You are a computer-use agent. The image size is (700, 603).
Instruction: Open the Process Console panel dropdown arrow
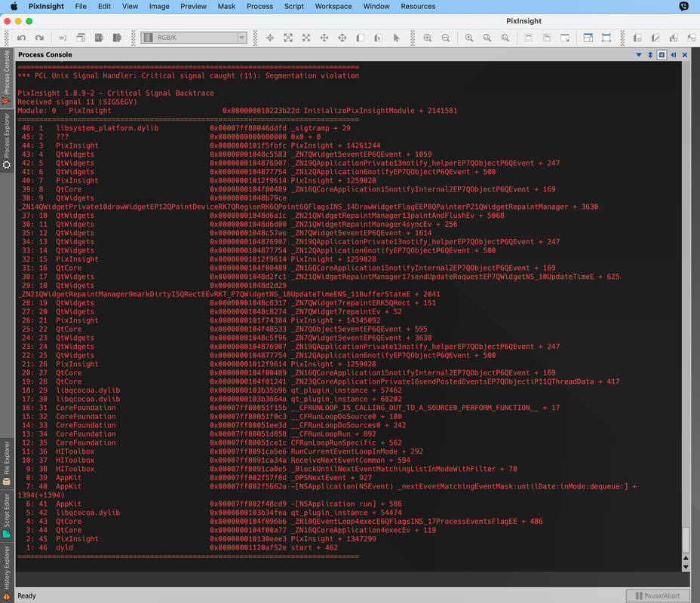point(639,55)
